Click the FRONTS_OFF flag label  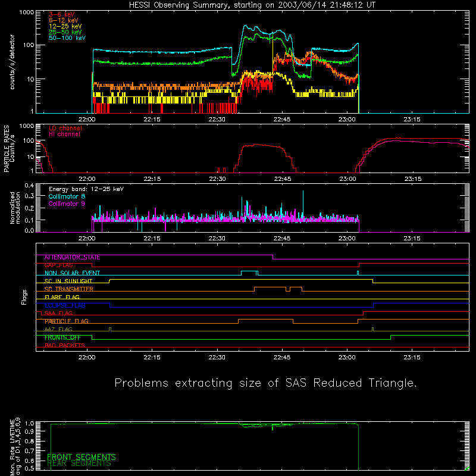point(62,337)
